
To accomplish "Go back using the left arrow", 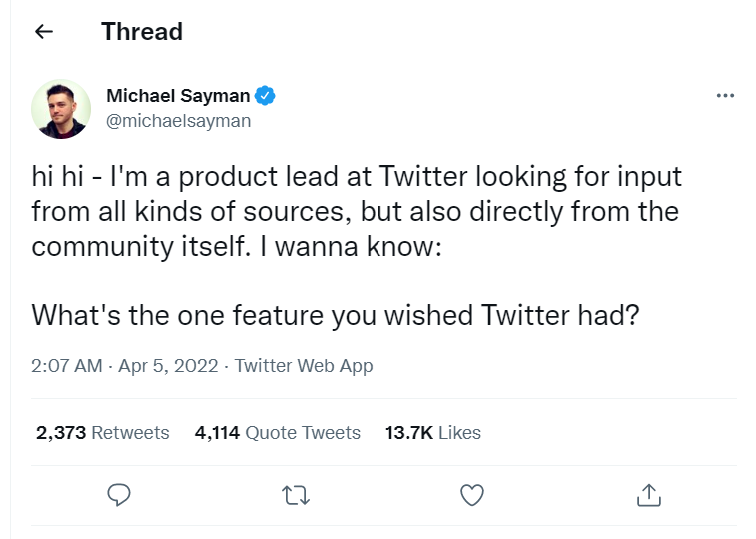I will pyautogui.click(x=43, y=32).
